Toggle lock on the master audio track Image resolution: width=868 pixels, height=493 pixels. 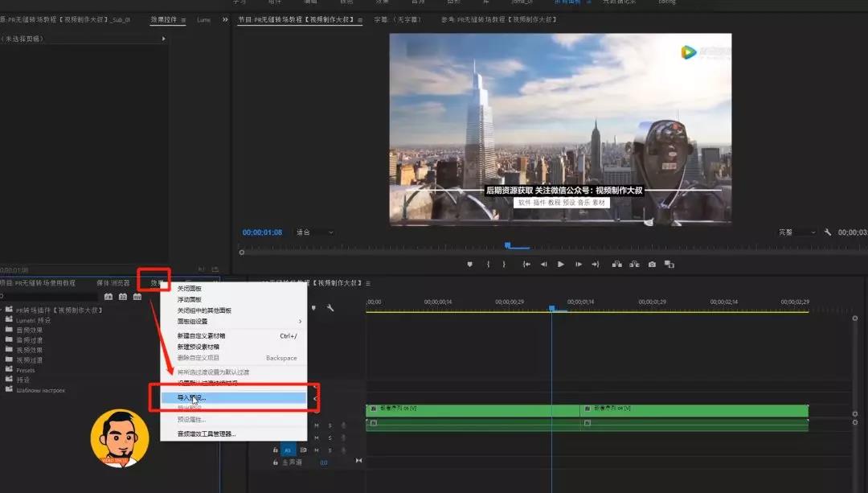275,462
